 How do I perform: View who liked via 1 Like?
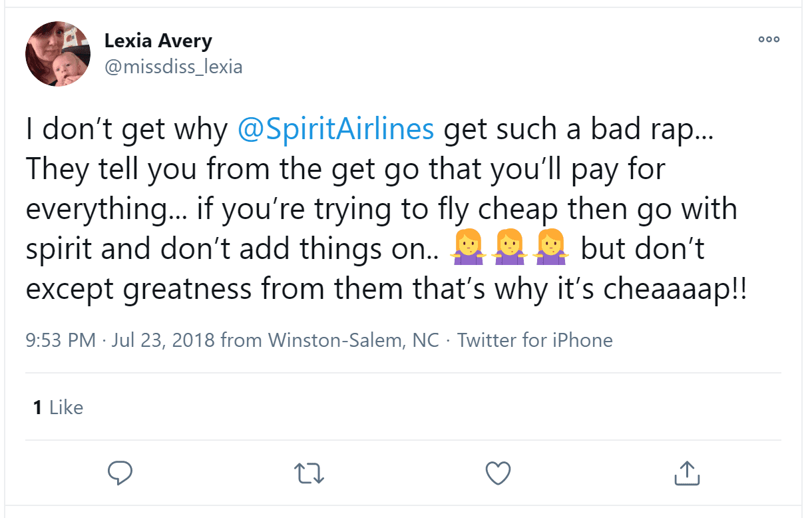click(x=58, y=407)
